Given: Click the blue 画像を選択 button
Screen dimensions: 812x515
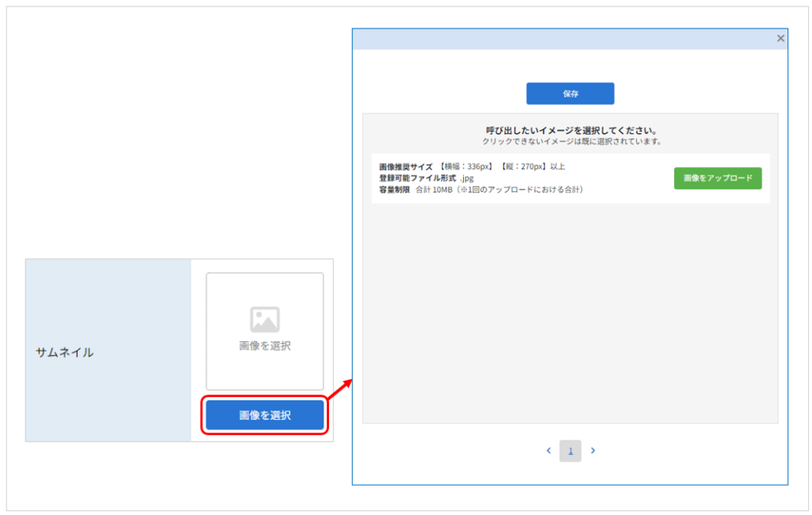Looking at the screenshot, I should pyautogui.click(x=265, y=415).
